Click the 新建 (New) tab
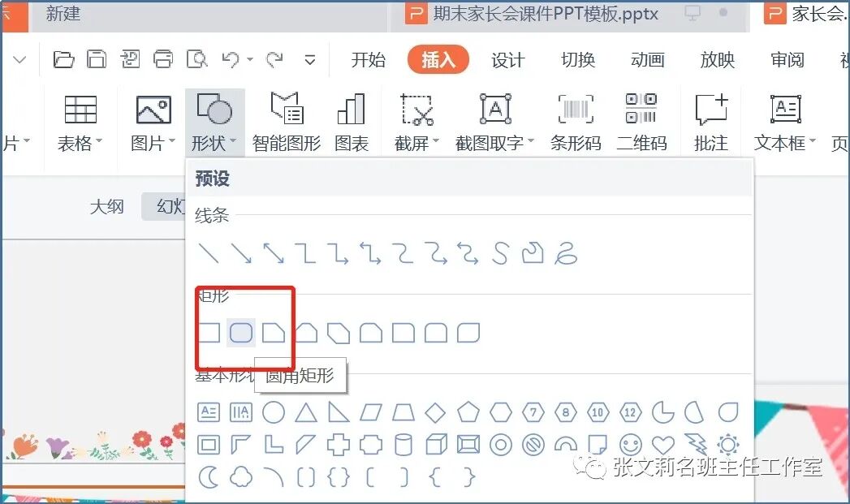The width and height of the screenshot is (850, 504). [61, 15]
